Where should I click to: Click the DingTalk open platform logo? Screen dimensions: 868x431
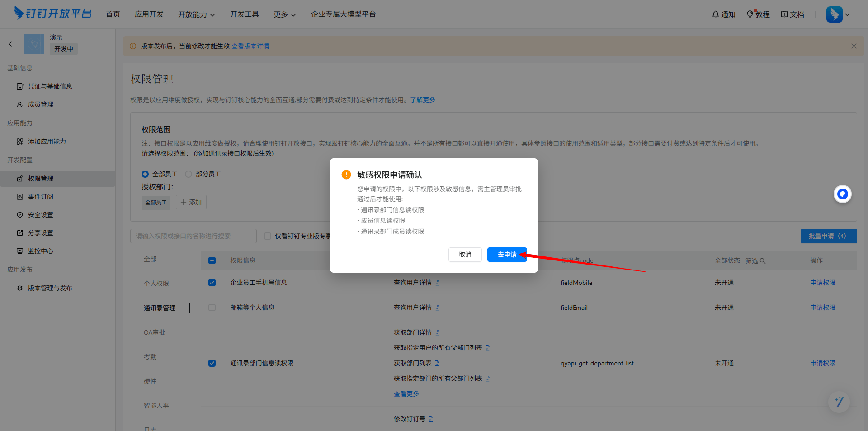(53, 14)
